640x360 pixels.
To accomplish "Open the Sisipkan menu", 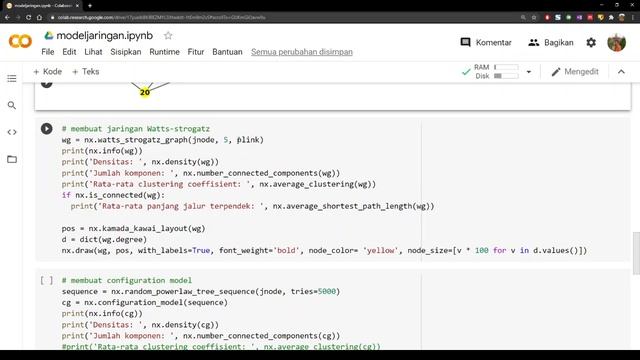I will coord(126,52).
